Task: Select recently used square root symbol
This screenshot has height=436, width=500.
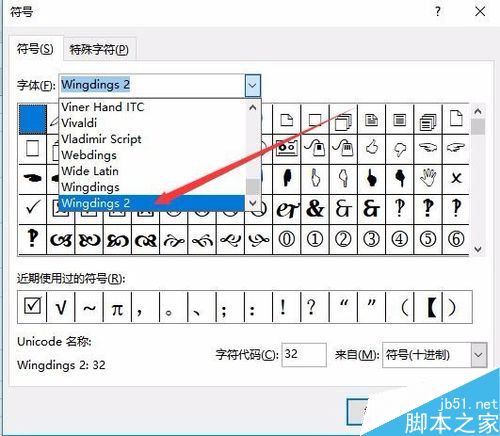Action: 61,306
